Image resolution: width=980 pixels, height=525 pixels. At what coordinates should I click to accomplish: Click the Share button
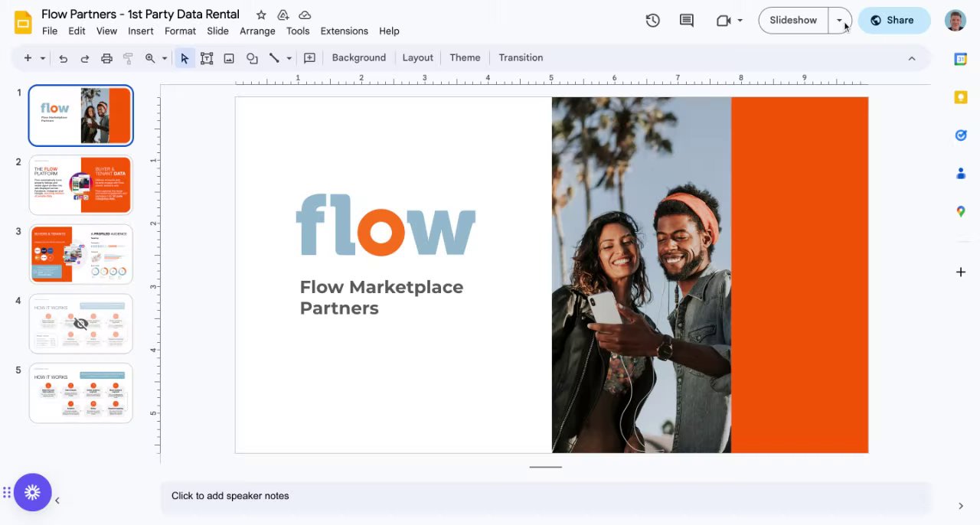coord(893,21)
